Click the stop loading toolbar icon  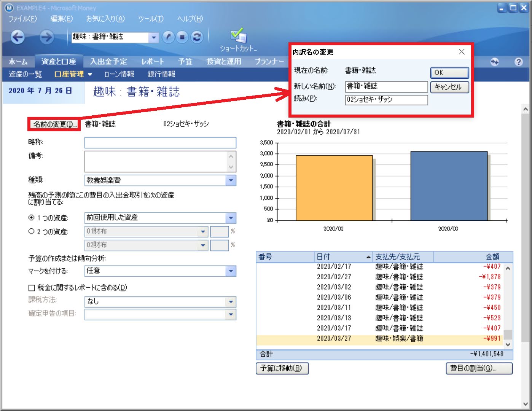click(182, 37)
